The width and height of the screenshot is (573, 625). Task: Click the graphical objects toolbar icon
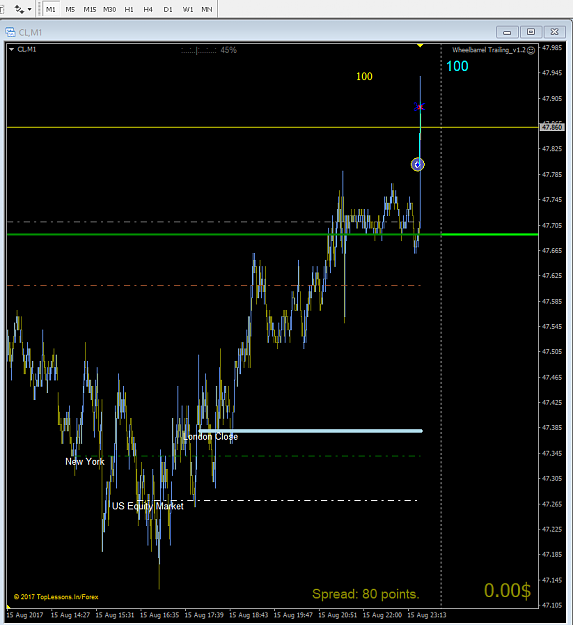19,9
